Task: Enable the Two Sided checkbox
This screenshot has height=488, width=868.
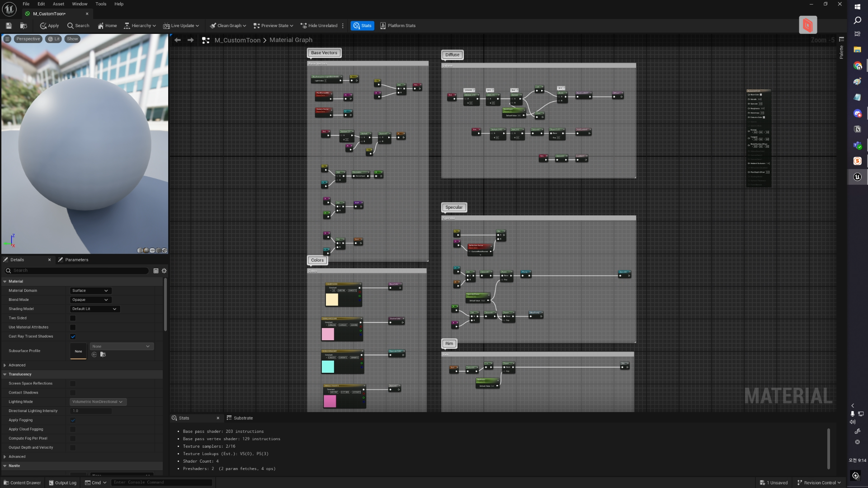Action: point(73,318)
